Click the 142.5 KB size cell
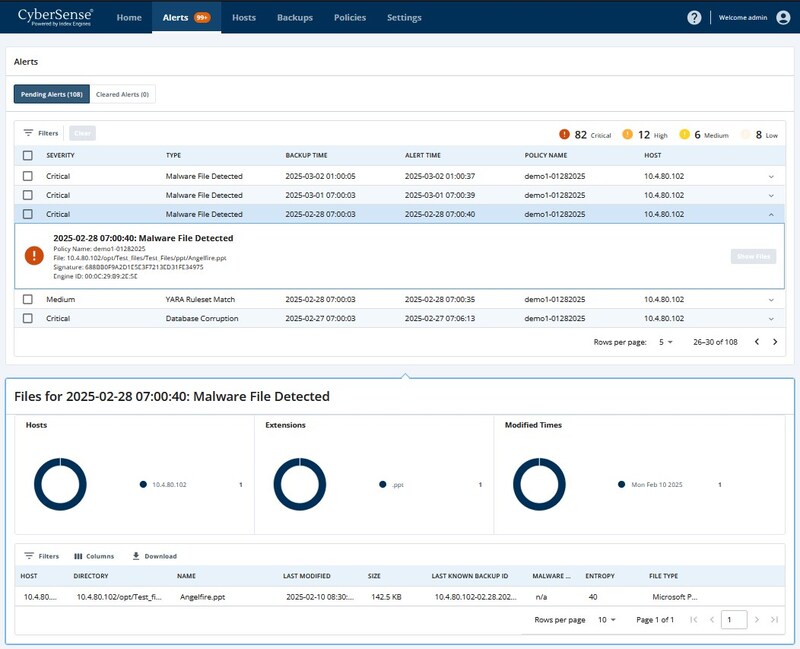The height and width of the screenshot is (649, 800). point(386,596)
